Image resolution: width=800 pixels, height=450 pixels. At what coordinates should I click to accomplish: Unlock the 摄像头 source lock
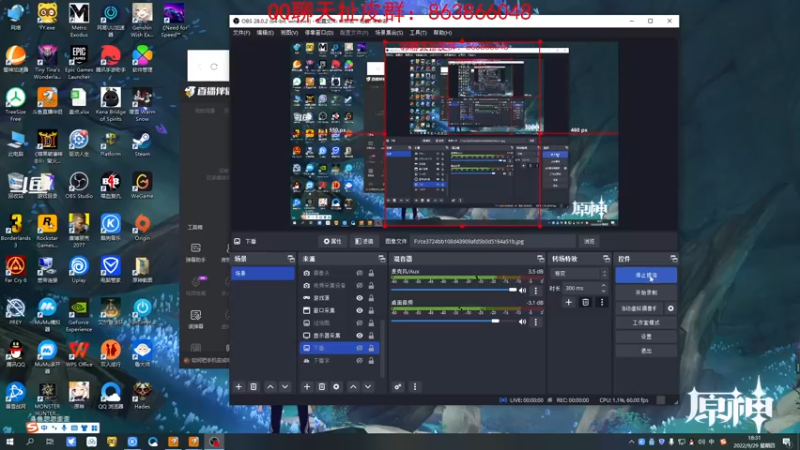(371, 273)
